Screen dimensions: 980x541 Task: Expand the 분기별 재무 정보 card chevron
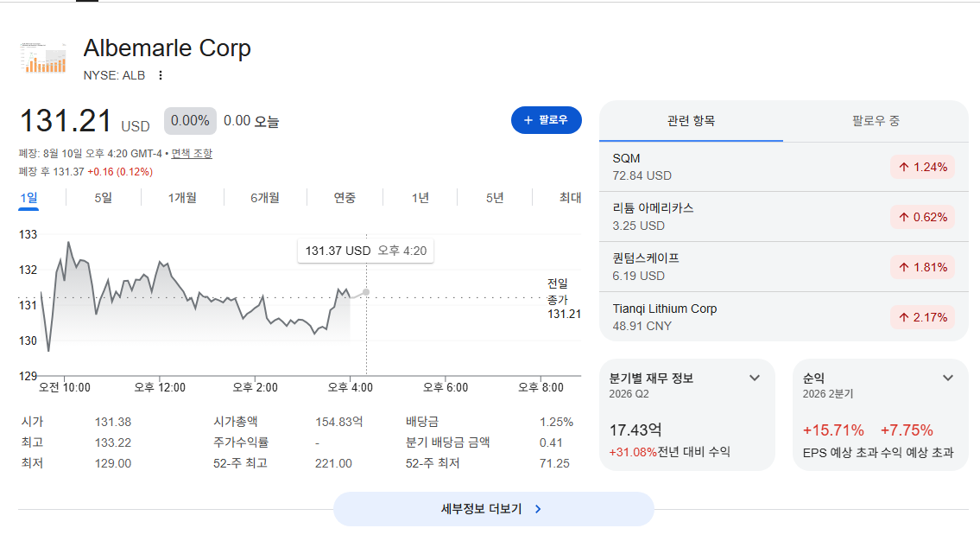(755, 378)
